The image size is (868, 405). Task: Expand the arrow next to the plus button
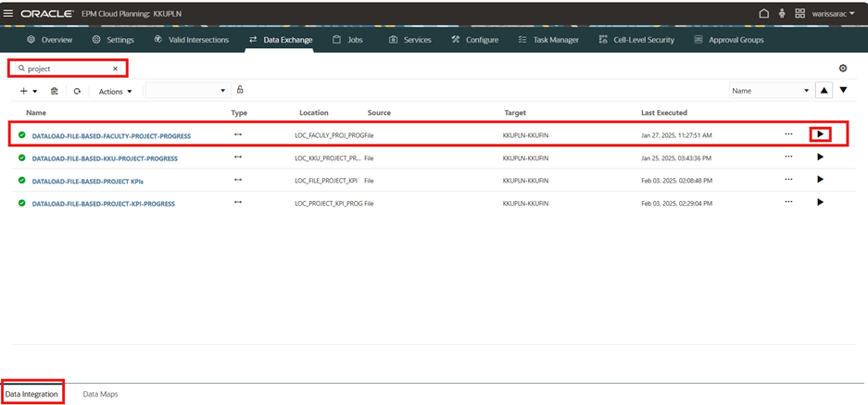35,92
